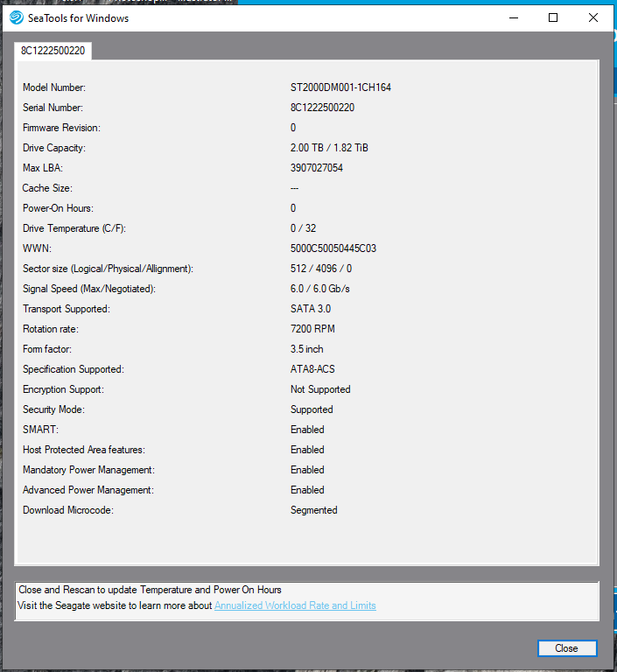Screen dimensions: 617x672
Task: Select the model number value ST2000DM001-1CH164
Action: point(340,87)
